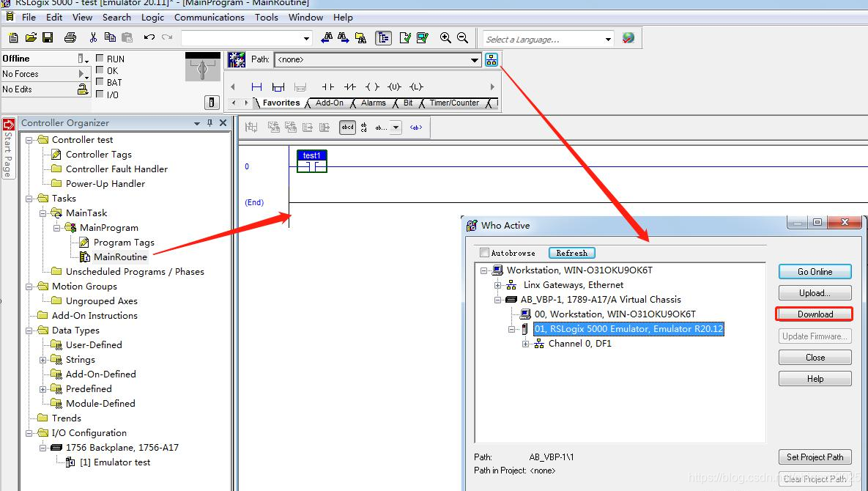
Task: Open the Offline controller status dropdown
Action: click(83, 59)
